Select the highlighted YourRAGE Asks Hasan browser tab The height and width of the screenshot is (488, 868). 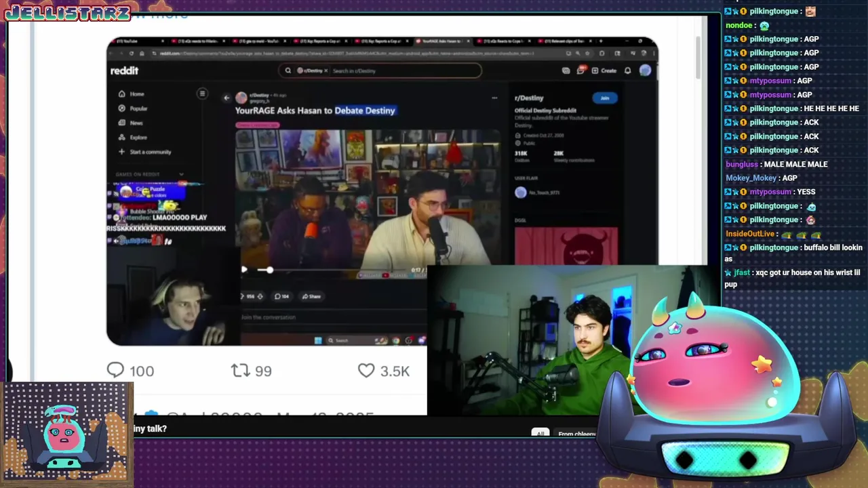pos(443,41)
